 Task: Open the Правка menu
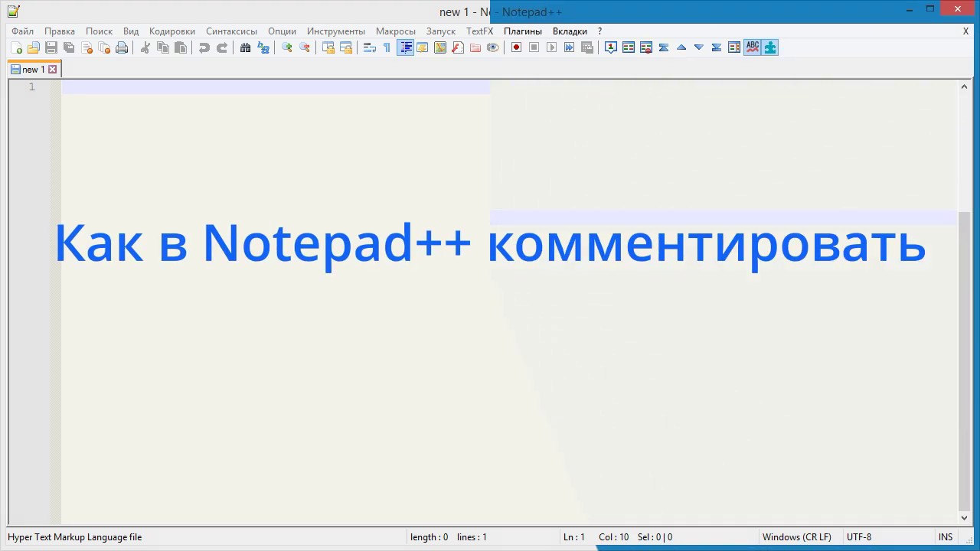59,31
